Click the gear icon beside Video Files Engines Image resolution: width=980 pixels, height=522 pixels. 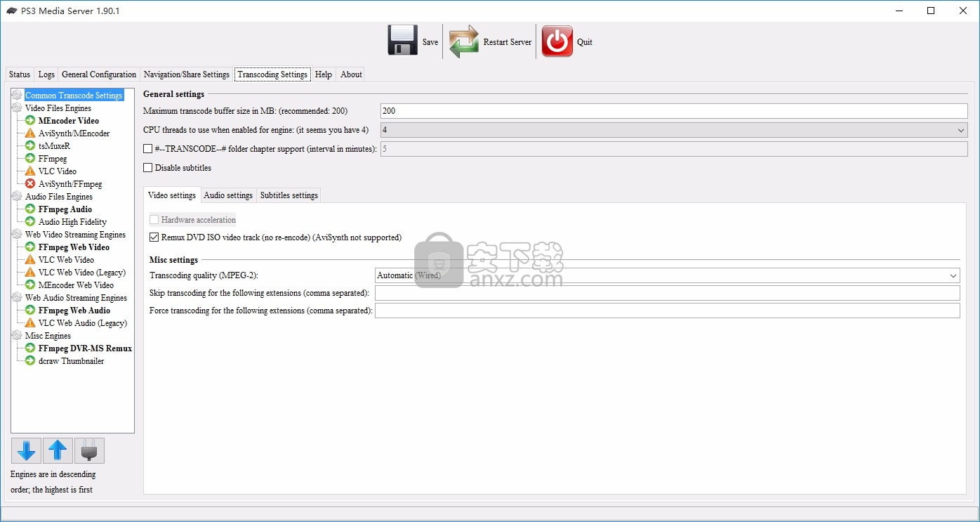tap(17, 108)
